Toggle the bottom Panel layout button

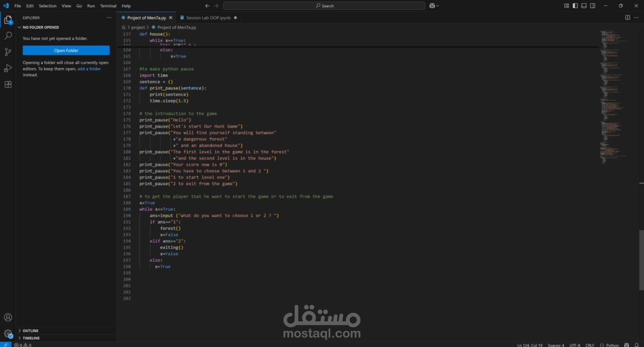coord(584,6)
